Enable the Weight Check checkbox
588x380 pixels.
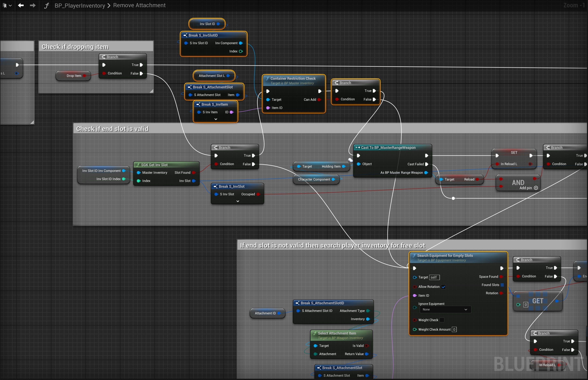[442, 320]
